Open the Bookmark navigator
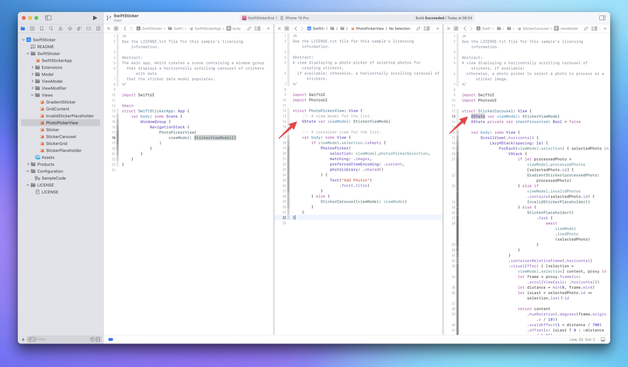 [x=42, y=28]
